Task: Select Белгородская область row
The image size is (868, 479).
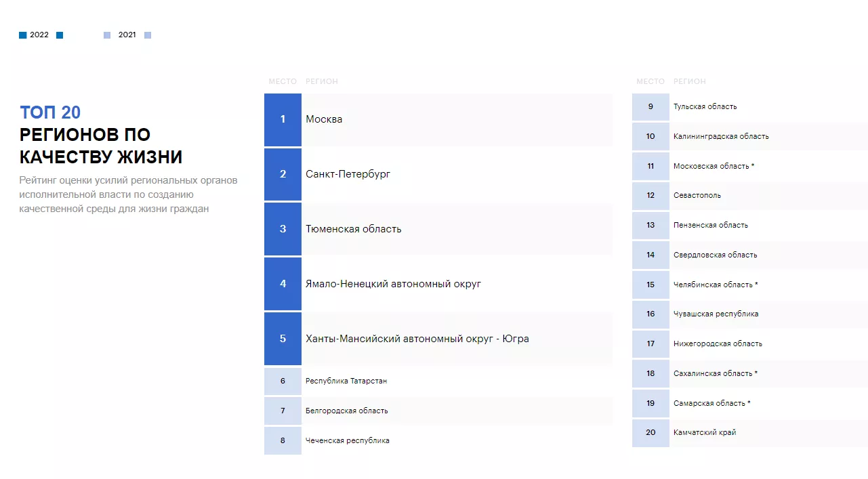Action: pyautogui.click(x=346, y=411)
